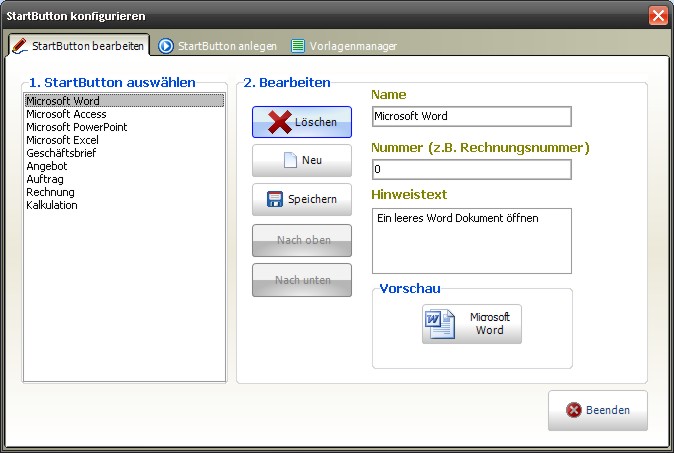This screenshot has width=674, height=453.
Task: Click the blank page icon on Neu button
Action: tap(290, 160)
